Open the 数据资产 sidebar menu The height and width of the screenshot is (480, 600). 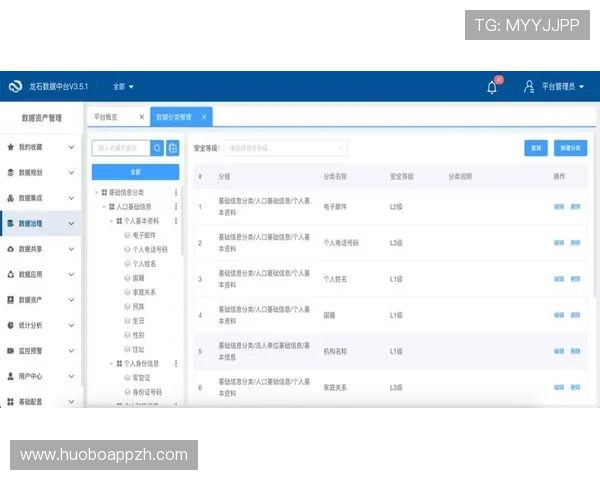point(41,300)
